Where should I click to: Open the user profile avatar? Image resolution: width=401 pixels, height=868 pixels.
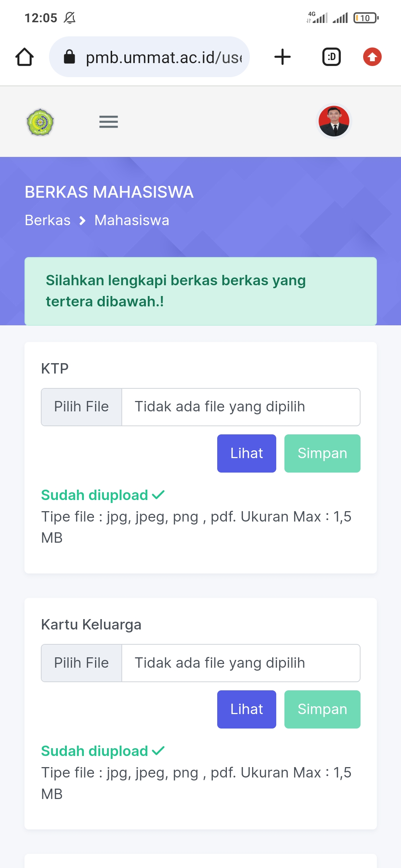334,121
